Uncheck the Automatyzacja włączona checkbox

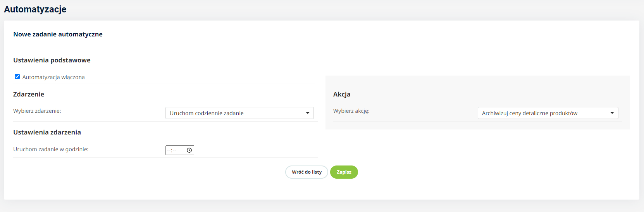(x=17, y=77)
